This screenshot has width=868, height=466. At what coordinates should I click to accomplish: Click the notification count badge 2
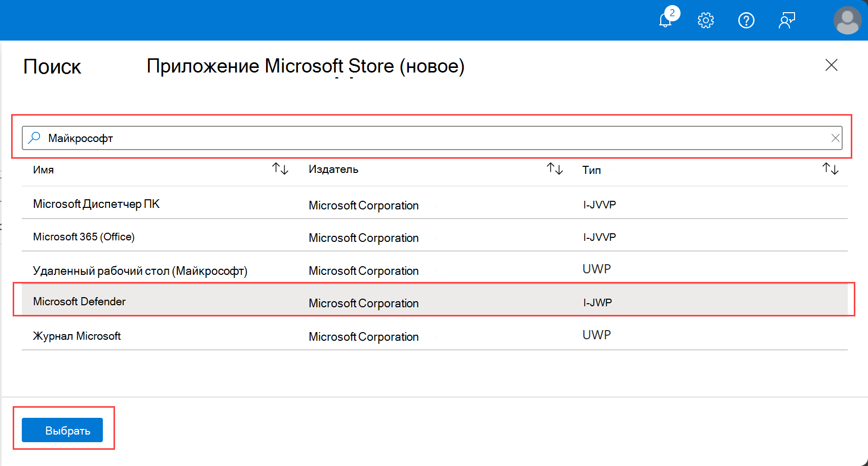coord(672,13)
